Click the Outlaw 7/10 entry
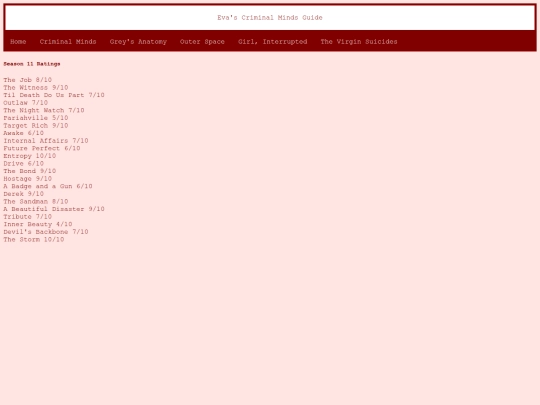Screen dimensions: 540x405 coord(25,103)
